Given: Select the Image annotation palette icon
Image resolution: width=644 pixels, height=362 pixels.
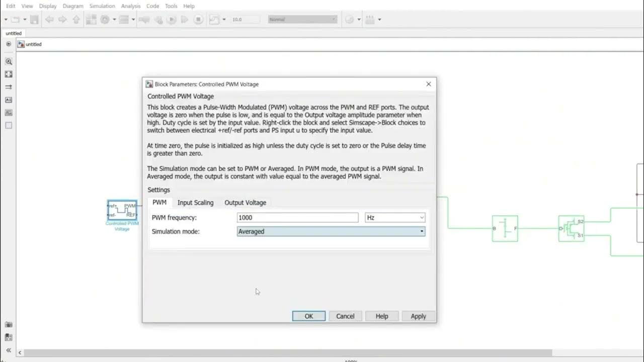Looking at the screenshot, I should tap(9, 112).
